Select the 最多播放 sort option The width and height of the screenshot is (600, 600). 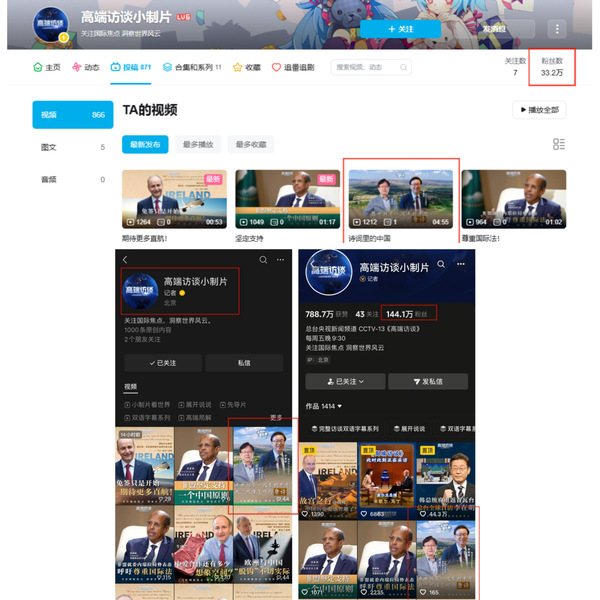point(199,144)
